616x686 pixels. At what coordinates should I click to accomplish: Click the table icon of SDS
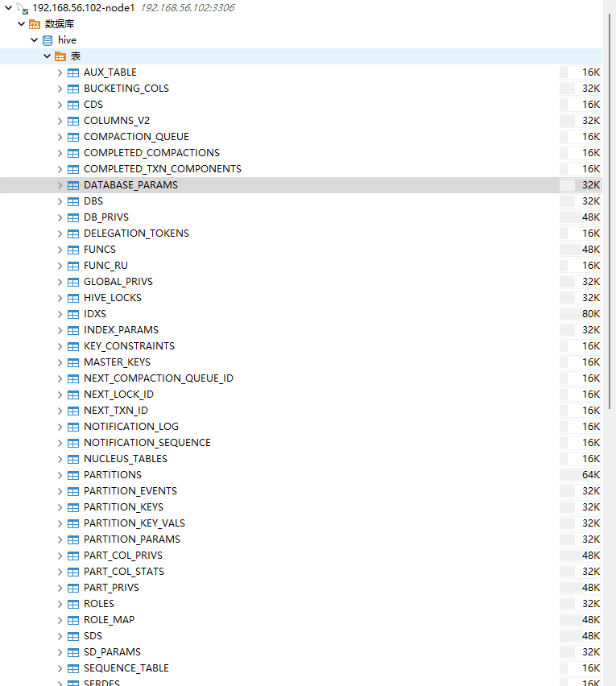(73, 636)
